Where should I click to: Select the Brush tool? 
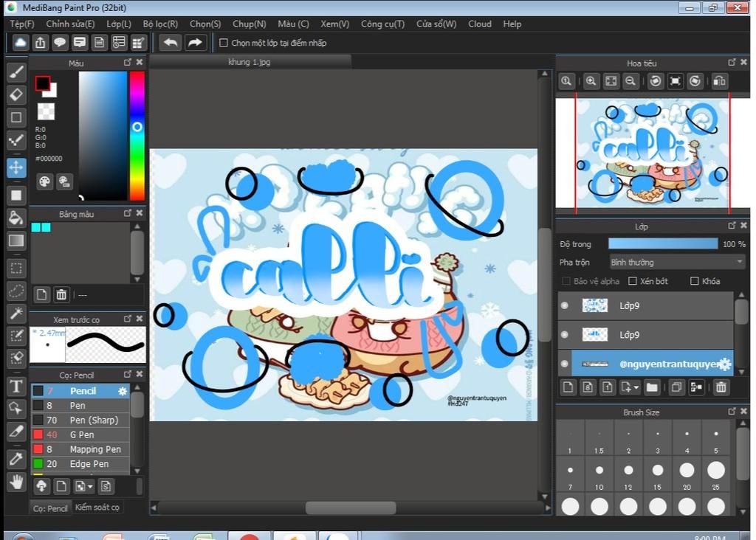point(16,72)
